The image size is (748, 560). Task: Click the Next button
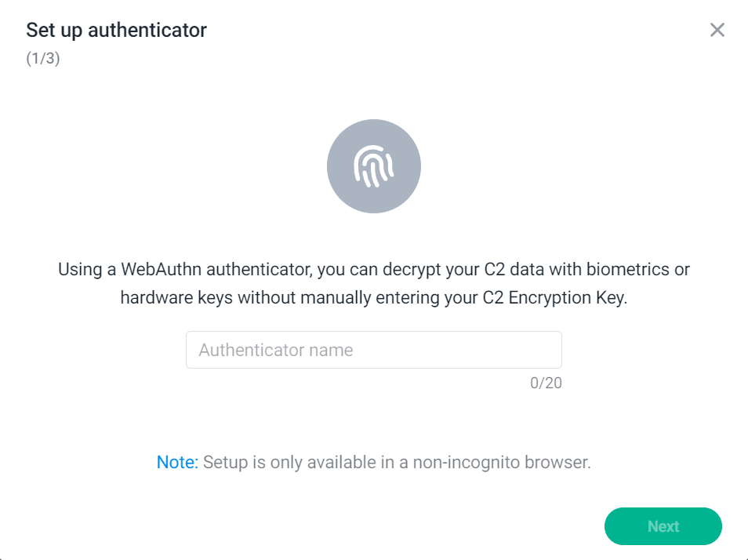(663, 526)
